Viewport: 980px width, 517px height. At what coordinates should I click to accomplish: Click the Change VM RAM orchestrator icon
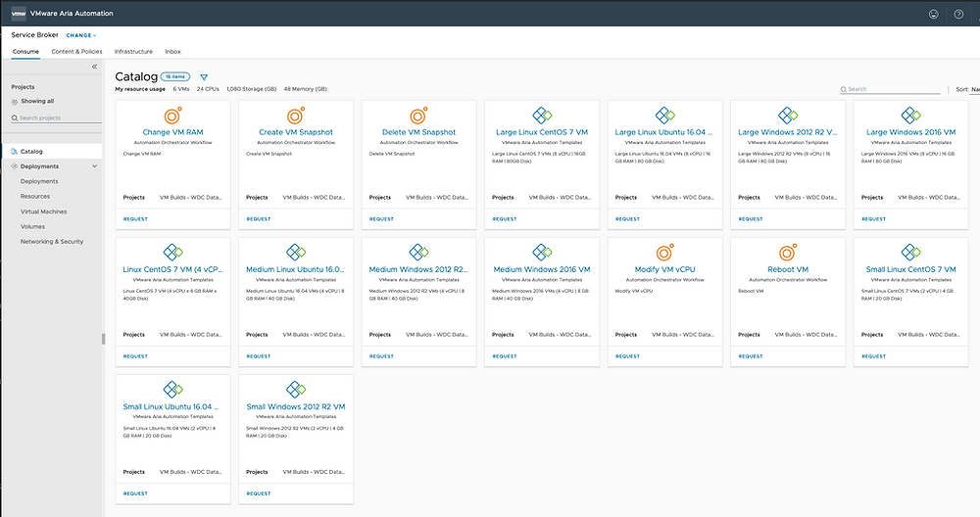coord(173,116)
